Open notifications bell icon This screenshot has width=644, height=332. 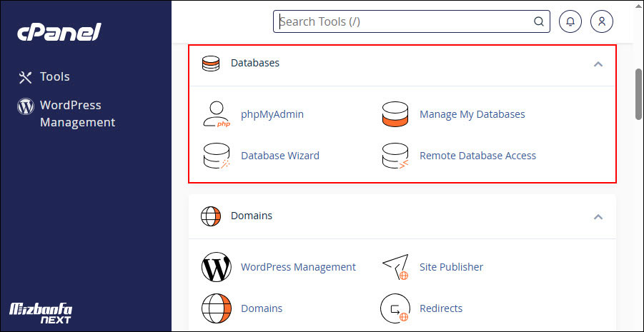point(570,21)
